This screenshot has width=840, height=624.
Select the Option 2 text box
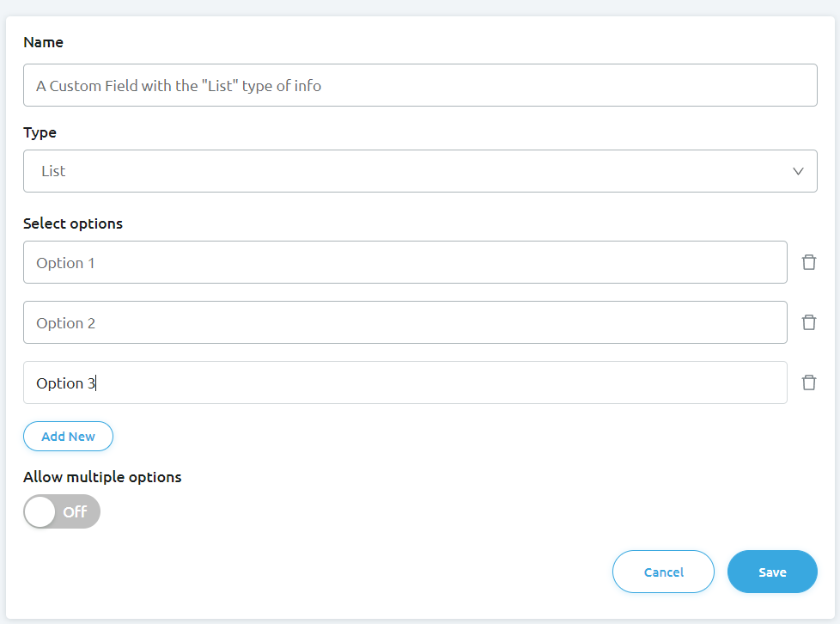(405, 322)
